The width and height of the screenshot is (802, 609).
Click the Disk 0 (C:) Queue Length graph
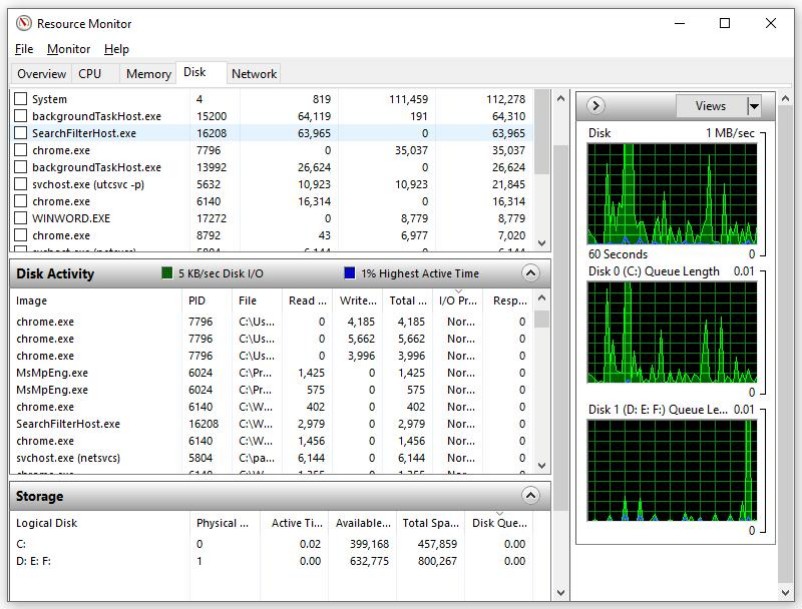pos(672,332)
